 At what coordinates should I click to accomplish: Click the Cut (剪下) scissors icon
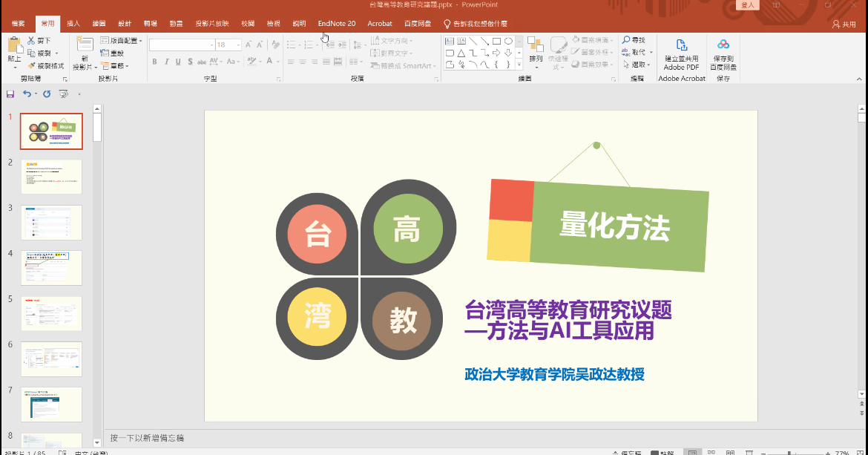[x=31, y=41]
